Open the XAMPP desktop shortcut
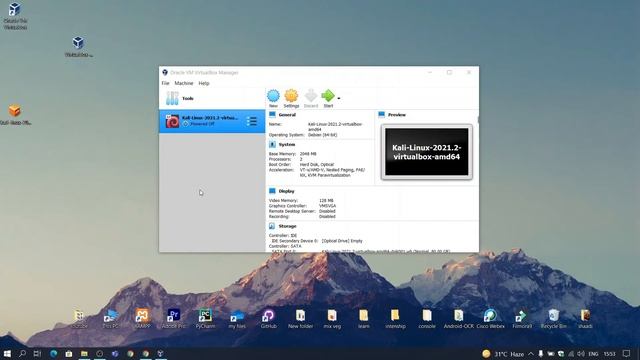This screenshot has height=360, width=640. click(x=142, y=318)
